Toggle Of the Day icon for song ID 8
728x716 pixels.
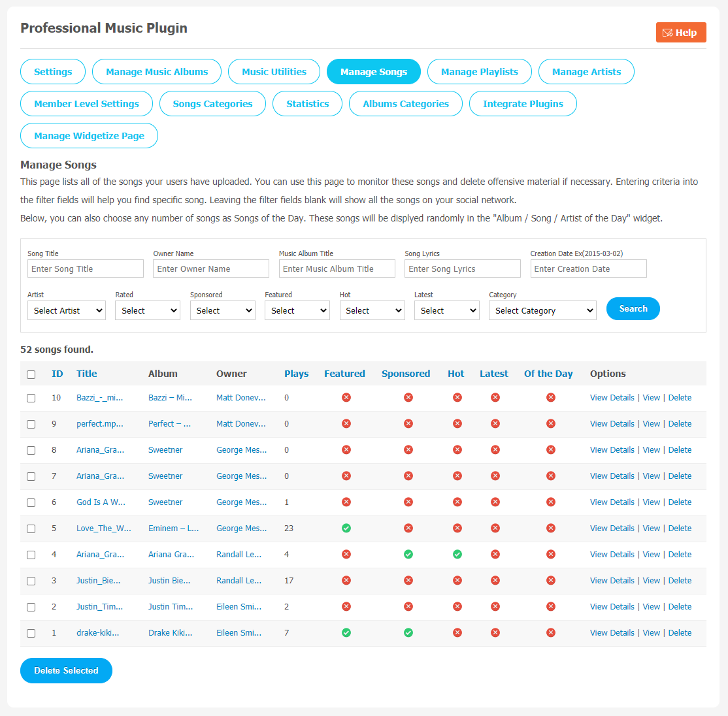[551, 449]
